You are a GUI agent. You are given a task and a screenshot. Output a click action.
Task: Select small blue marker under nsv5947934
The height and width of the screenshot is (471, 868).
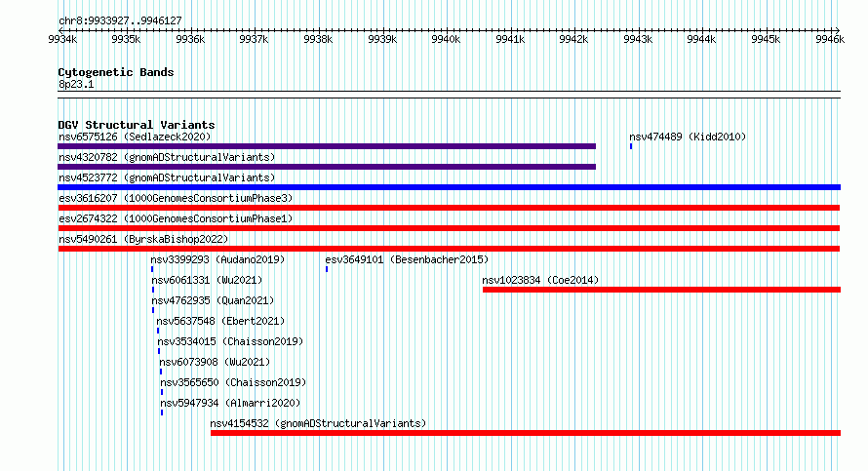pos(162,412)
